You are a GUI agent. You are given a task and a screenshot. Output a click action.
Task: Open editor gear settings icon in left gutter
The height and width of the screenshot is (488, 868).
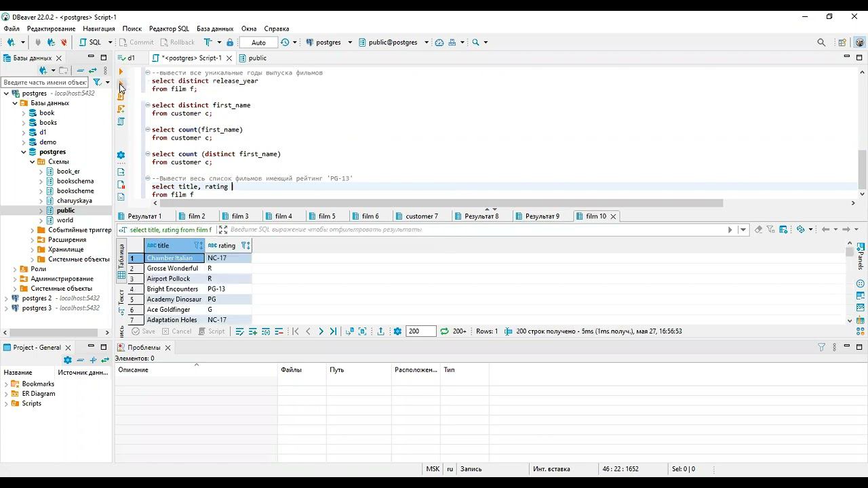coord(121,155)
